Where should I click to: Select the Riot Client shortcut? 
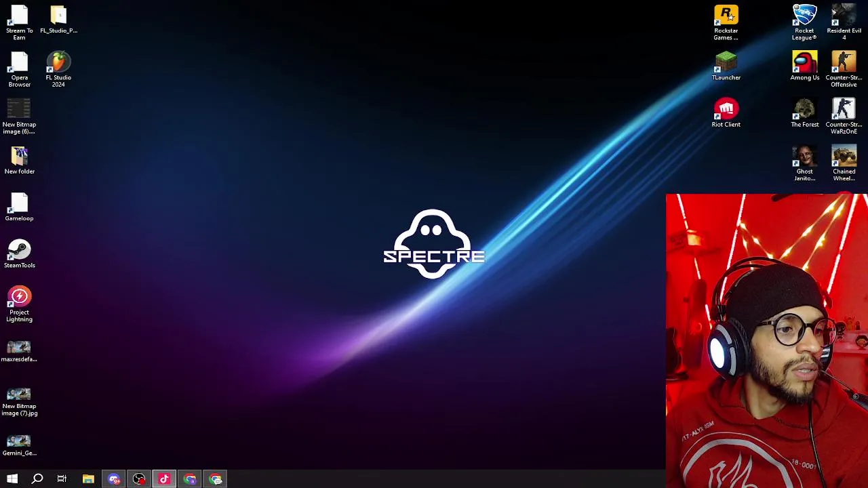pos(726,113)
